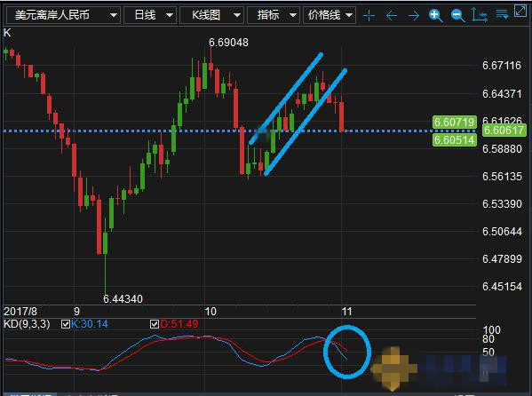
Task: Click the 2017/8 date axis label
Action: (20, 312)
